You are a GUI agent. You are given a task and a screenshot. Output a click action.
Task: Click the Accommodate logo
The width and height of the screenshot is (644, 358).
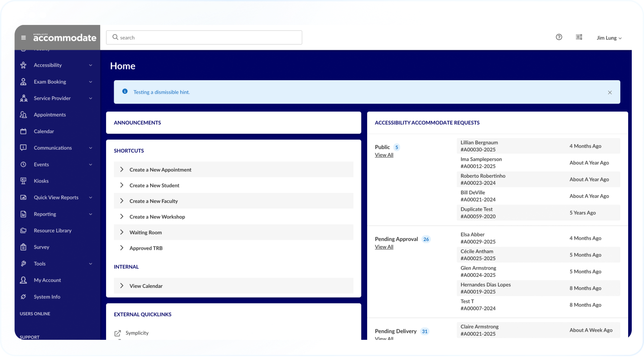(x=65, y=38)
